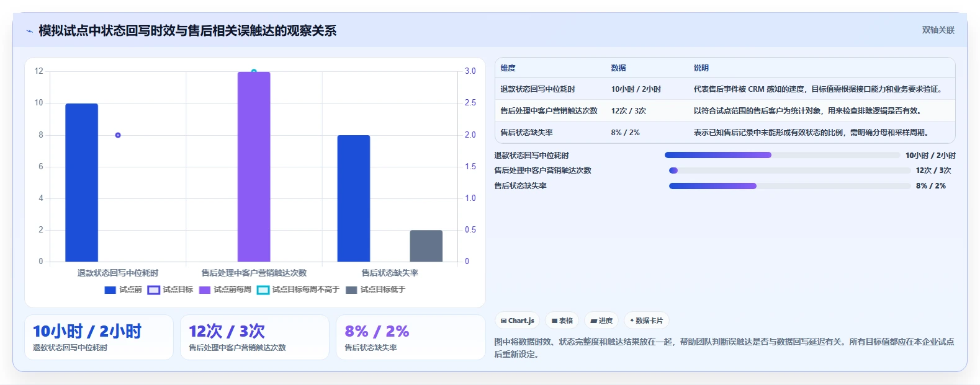This screenshot has width=980, height=385.
Task: Click the footnote paragraph starting 图中将数据时效
Action: (x=724, y=348)
